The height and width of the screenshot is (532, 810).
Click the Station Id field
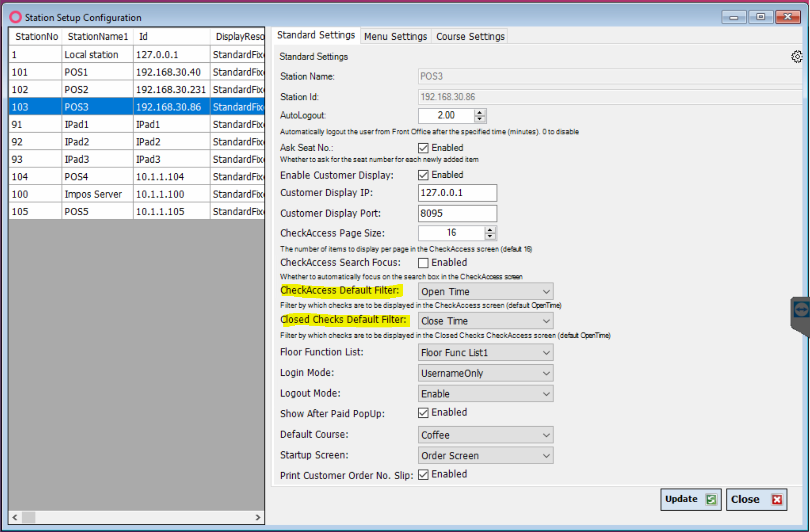click(610, 97)
